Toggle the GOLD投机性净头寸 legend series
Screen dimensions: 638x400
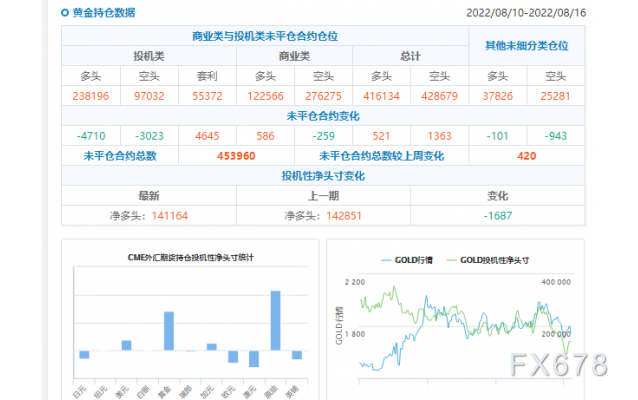pos(487,260)
